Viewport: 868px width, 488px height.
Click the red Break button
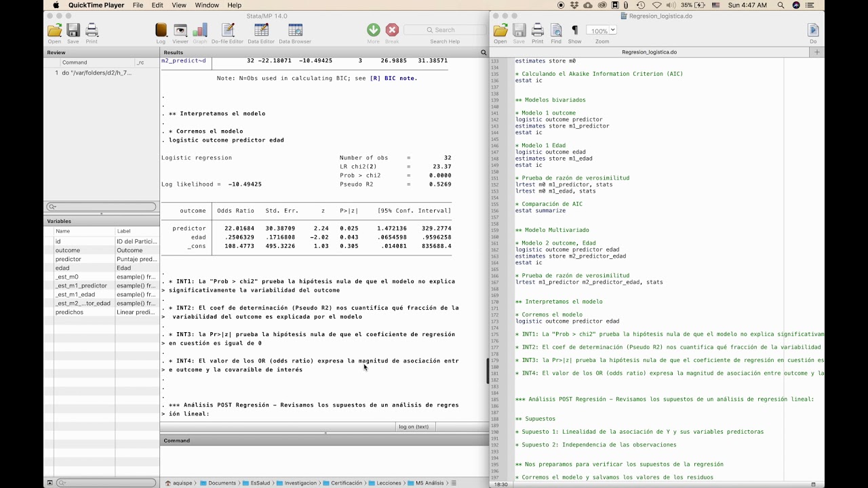tap(392, 30)
